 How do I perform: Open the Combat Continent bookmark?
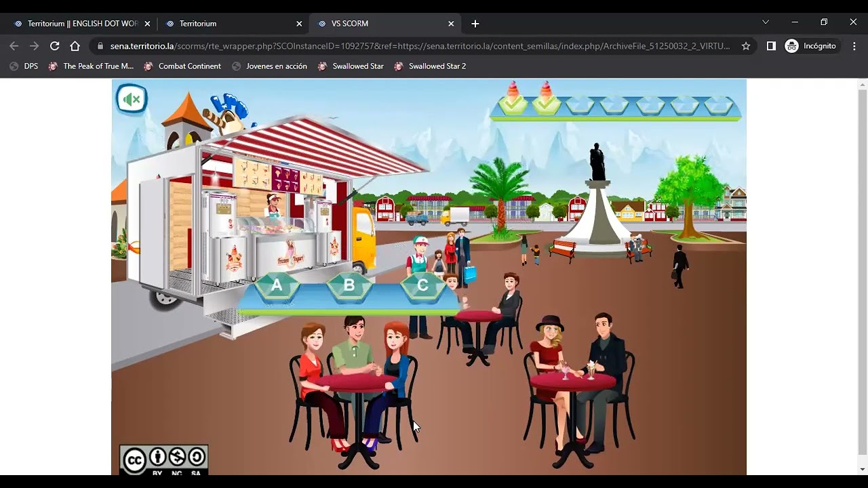[182, 66]
